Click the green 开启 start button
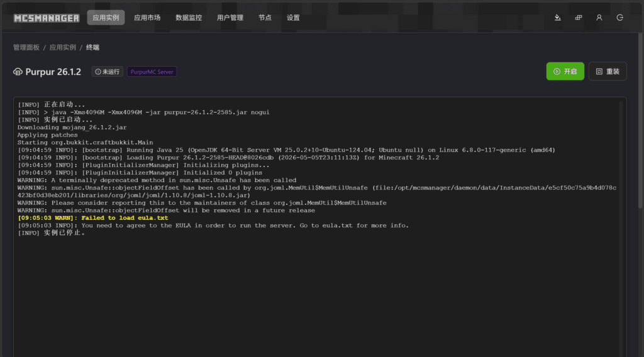The height and width of the screenshot is (357, 644). (565, 71)
